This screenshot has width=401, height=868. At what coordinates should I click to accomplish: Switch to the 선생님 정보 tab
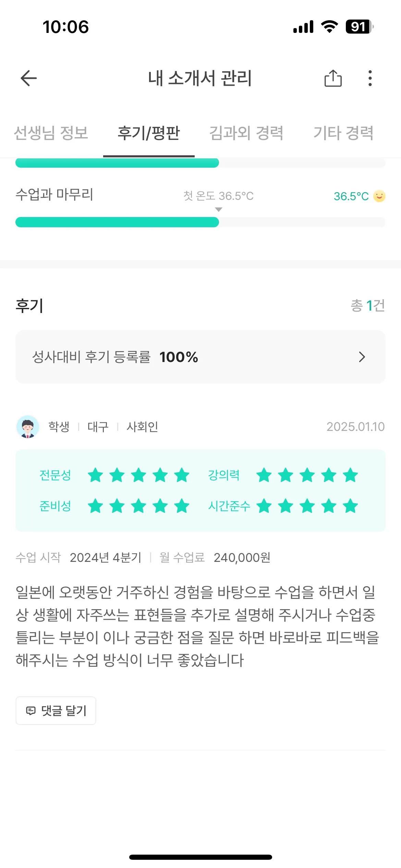coord(51,133)
